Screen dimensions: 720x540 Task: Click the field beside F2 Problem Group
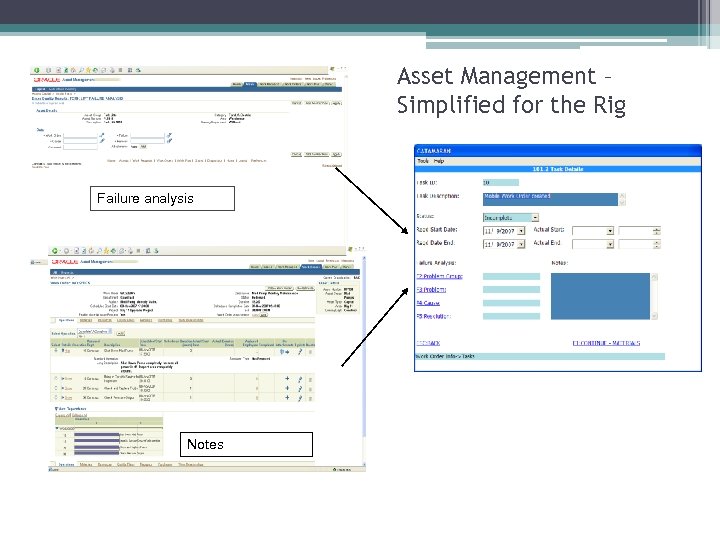click(511, 276)
